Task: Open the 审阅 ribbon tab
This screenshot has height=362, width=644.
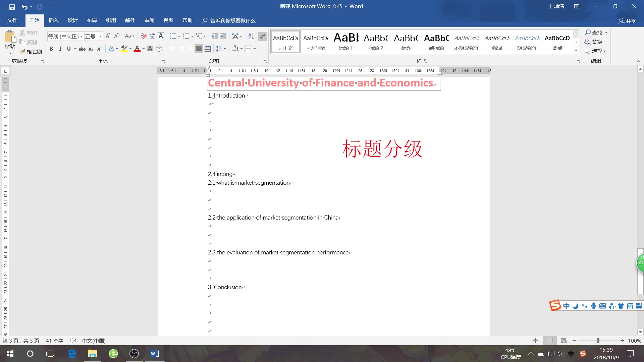Action: (x=149, y=20)
